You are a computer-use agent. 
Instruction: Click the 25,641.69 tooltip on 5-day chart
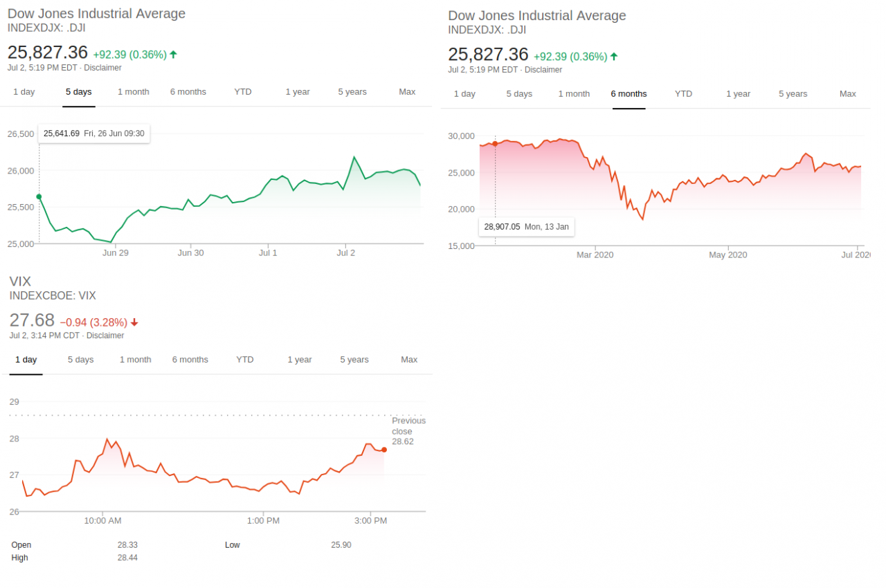point(94,134)
